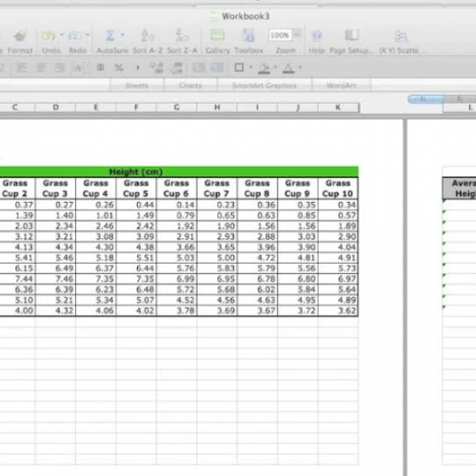
Task: Select column H header
Action: (217, 108)
